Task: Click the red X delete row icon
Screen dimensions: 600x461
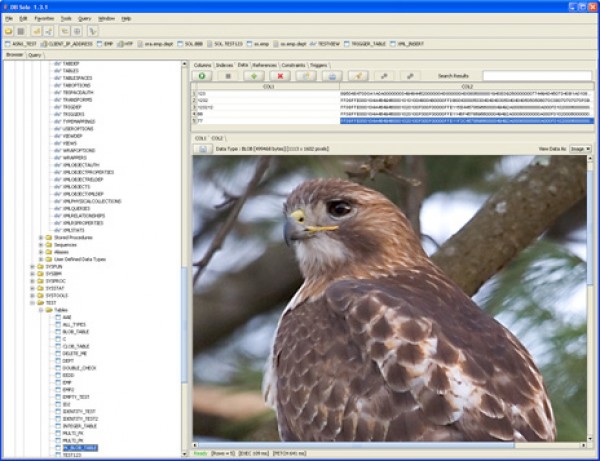Action: click(281, 76)
